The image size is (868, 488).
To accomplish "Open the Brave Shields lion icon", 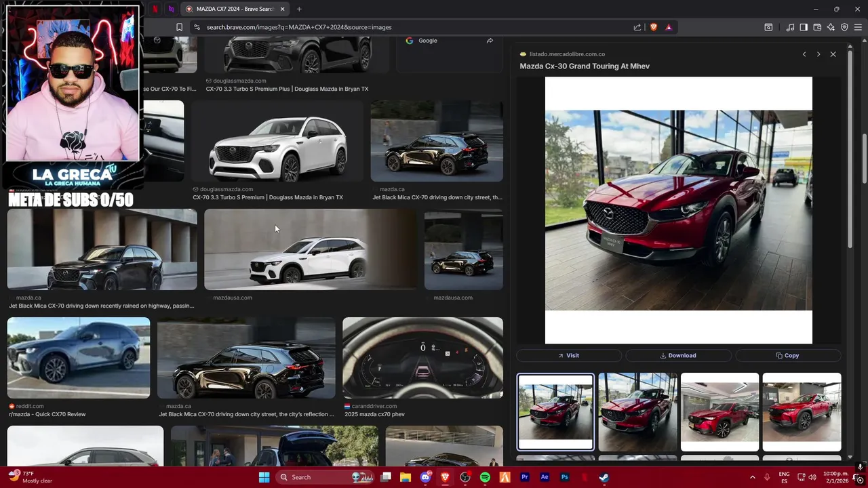I will coord(654,27).
